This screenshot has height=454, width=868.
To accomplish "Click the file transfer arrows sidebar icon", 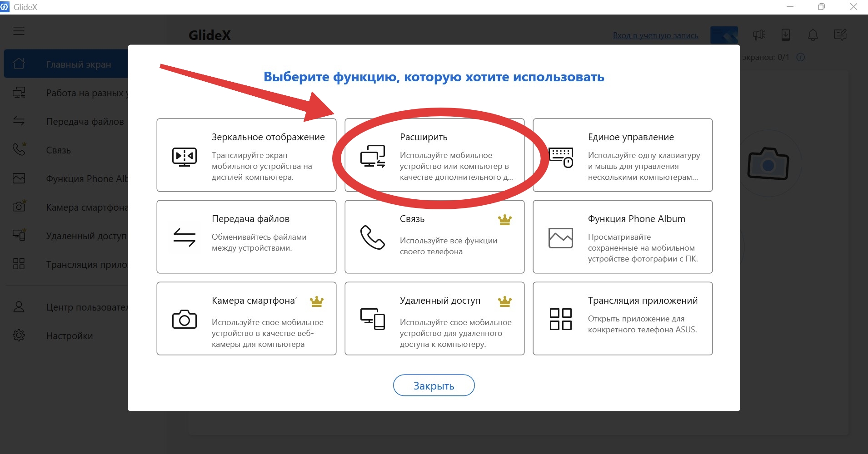I will pos(19,121).
